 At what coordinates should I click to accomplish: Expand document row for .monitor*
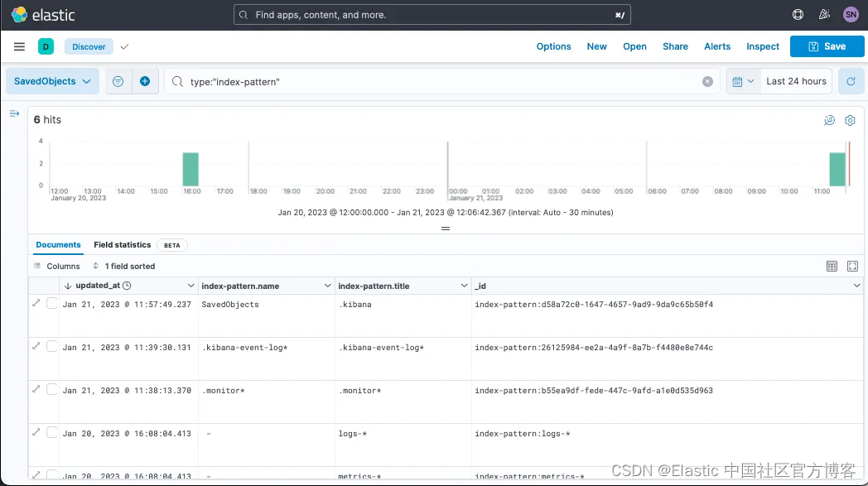point(36,390)
